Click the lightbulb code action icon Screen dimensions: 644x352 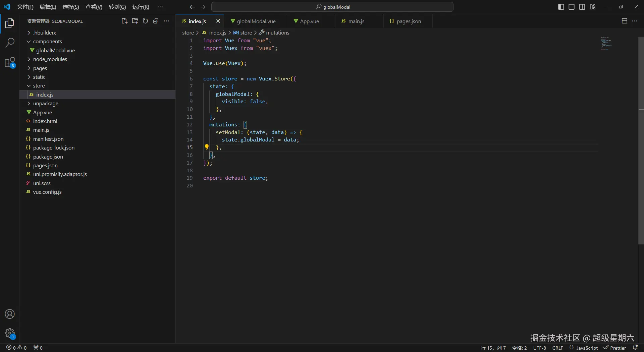tap(207, 147)
